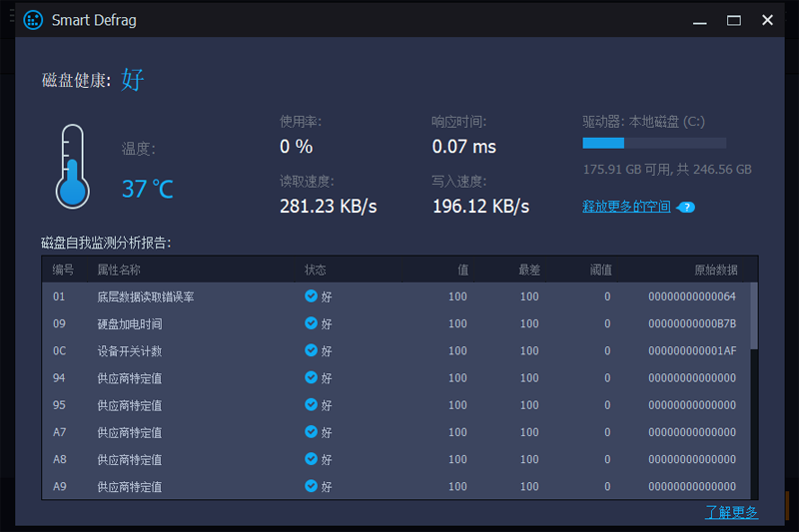
Task: Click the 196.12 KB/s write speed value
Action: (480, 207)
